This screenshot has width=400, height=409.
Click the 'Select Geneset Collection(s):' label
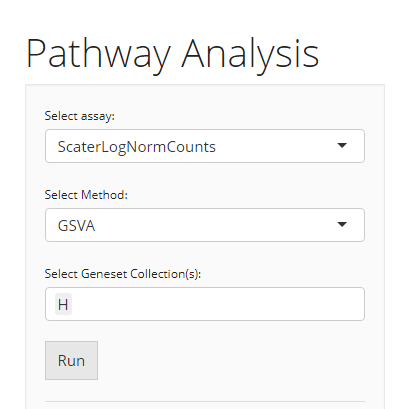(x=123, y=274)
